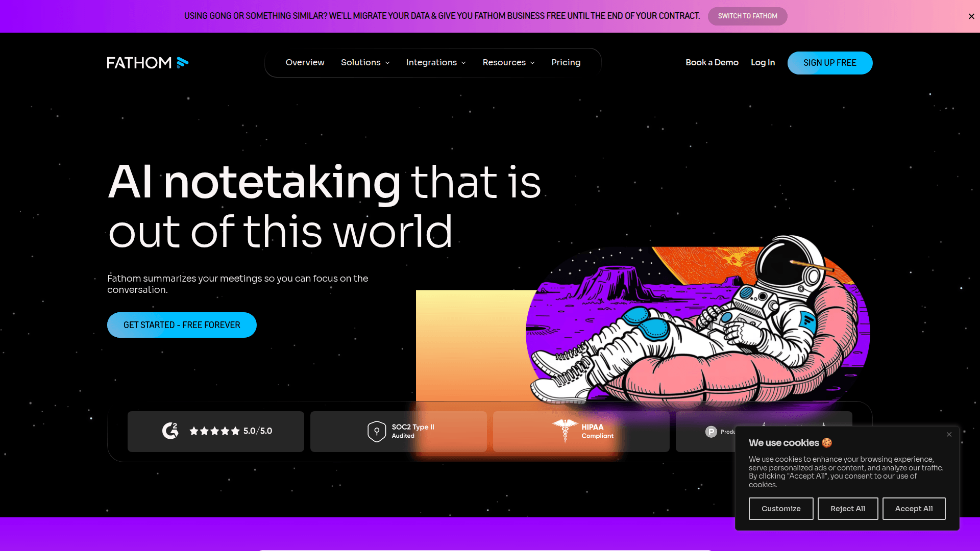Go to the Pricing page
Viewport: 980px width, 551px height.
[x=566, y=62]
